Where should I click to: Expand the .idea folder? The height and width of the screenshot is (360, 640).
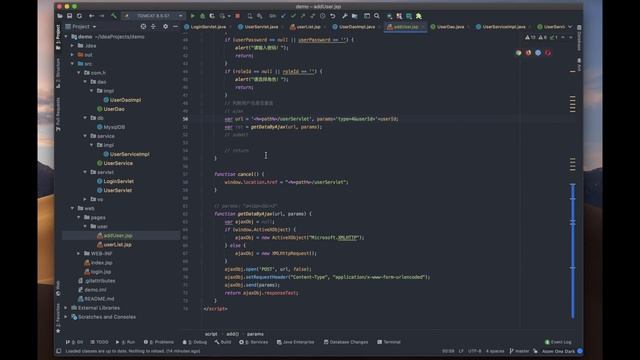73,46
